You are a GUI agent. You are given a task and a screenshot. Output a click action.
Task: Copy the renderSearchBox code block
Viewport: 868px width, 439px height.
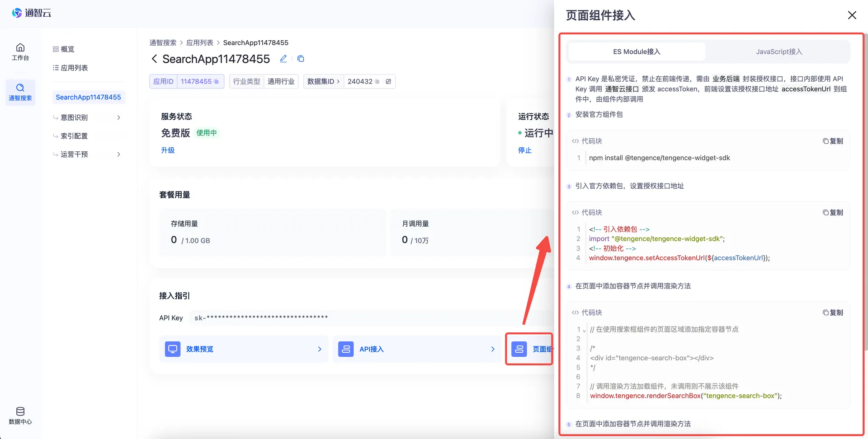[833, 313]
